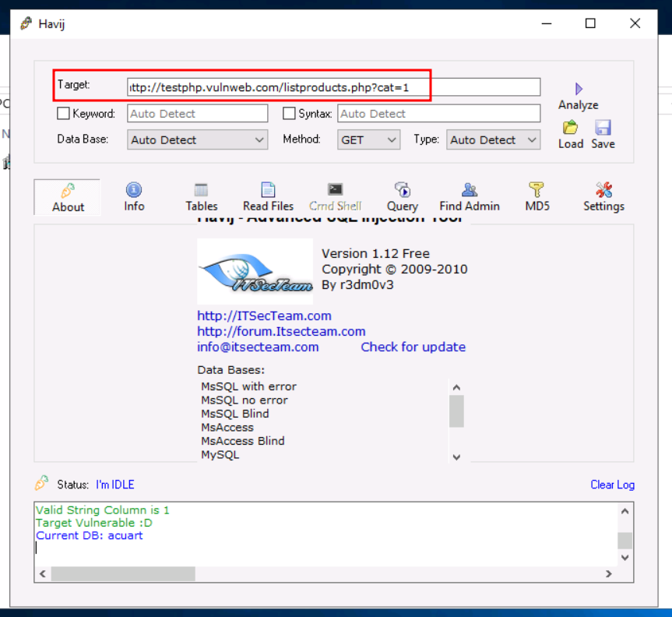The image size is (672, 617).
Task: Click the info@itsecteam.com email link
Action: (x=258, y=347)
